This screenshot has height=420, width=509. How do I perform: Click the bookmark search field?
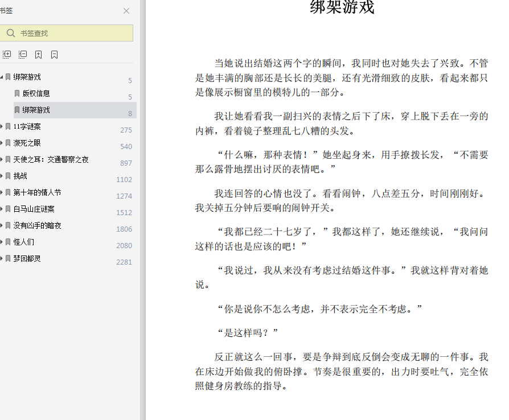[66, 33]
